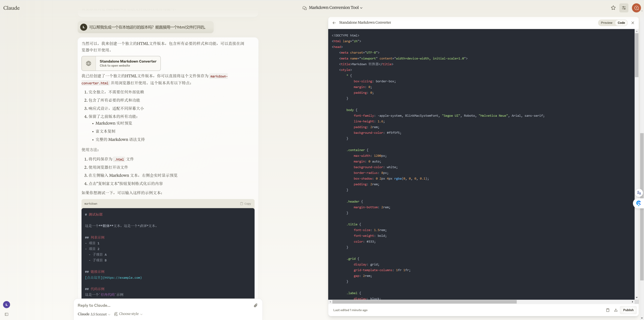Image resolution: width=644 pixels, height=320 pixels.
Task: Switch artifact view to Code
Action: [621, 23]
